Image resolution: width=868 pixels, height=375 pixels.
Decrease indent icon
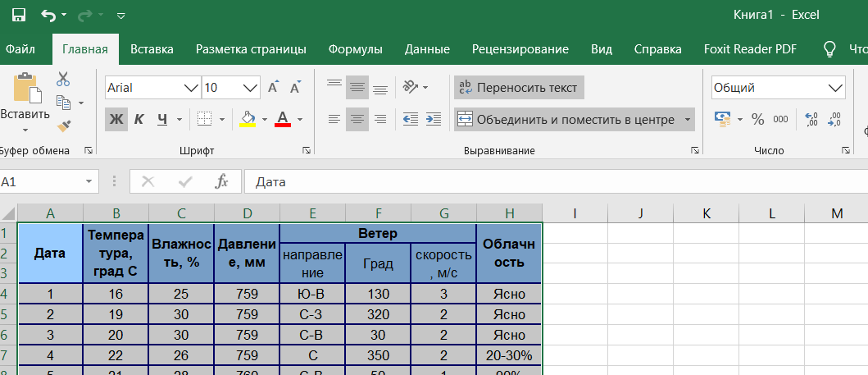click(x=411, y=119)
